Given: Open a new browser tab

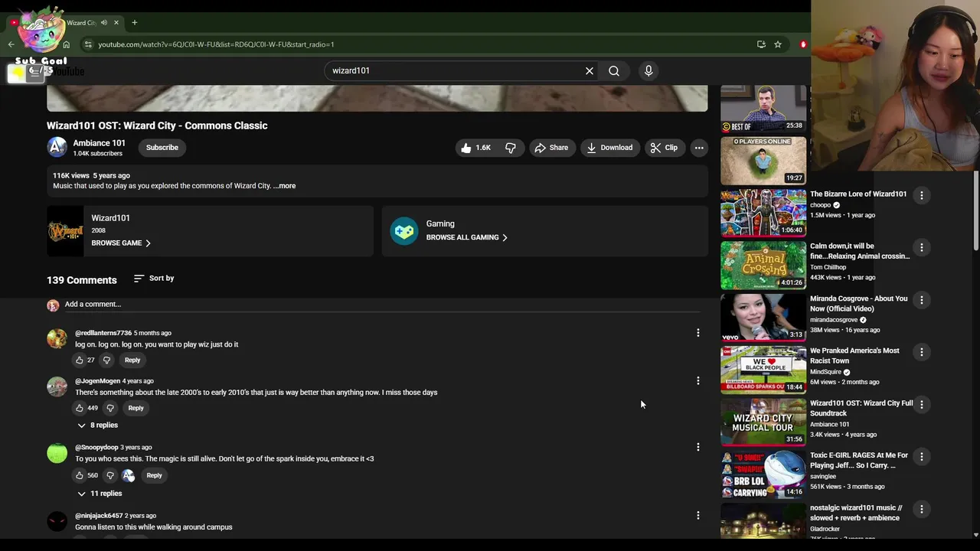Looking at the screenshot, I should pyautogui.click(x=134, y=23).
